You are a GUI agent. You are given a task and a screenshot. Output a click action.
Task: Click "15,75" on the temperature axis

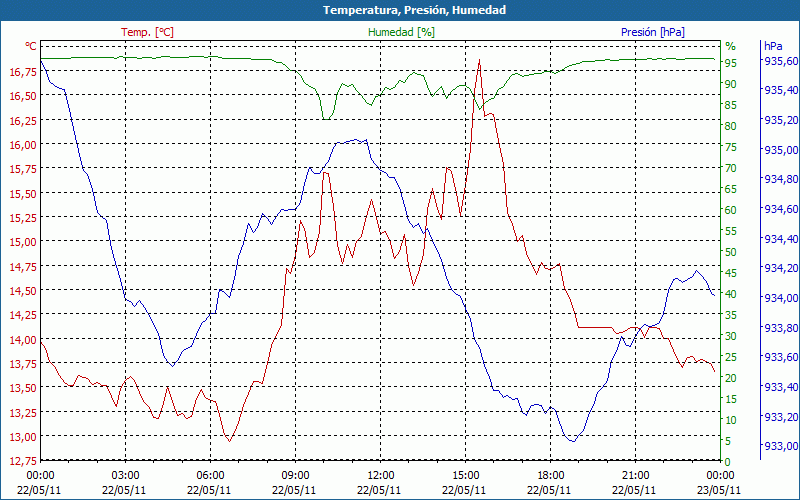coord(23,169)
